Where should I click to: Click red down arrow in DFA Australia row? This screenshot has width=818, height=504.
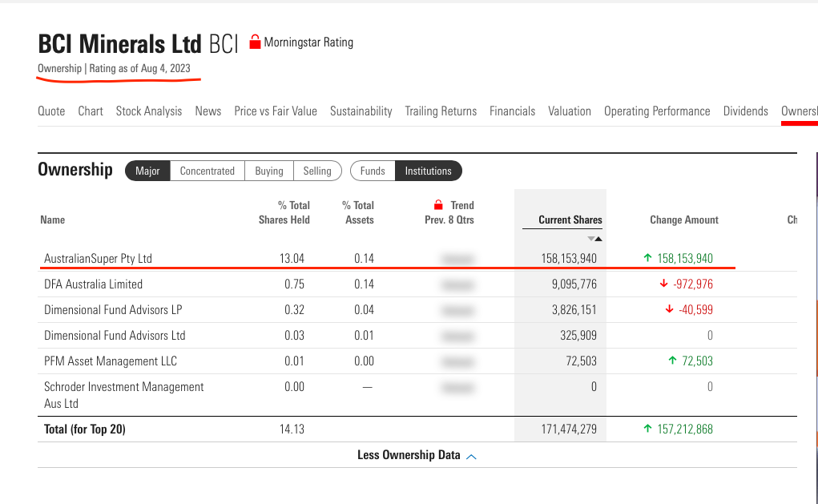(x=663, y=284)
